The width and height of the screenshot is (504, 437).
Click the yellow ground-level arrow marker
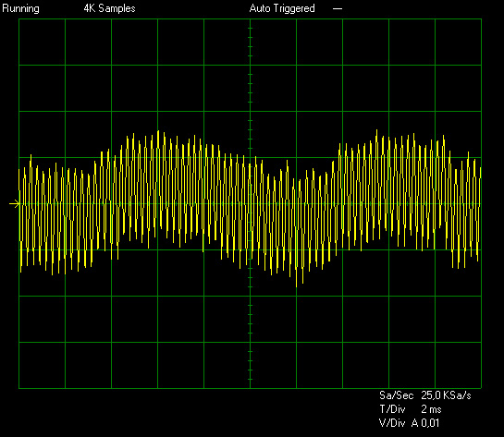click(14, 203)
